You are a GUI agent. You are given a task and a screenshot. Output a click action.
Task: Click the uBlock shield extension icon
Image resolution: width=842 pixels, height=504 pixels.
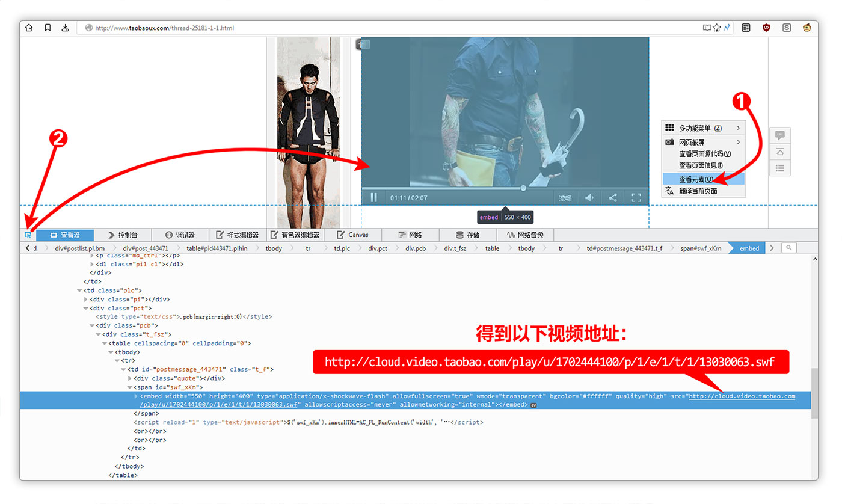coord(766,28)
